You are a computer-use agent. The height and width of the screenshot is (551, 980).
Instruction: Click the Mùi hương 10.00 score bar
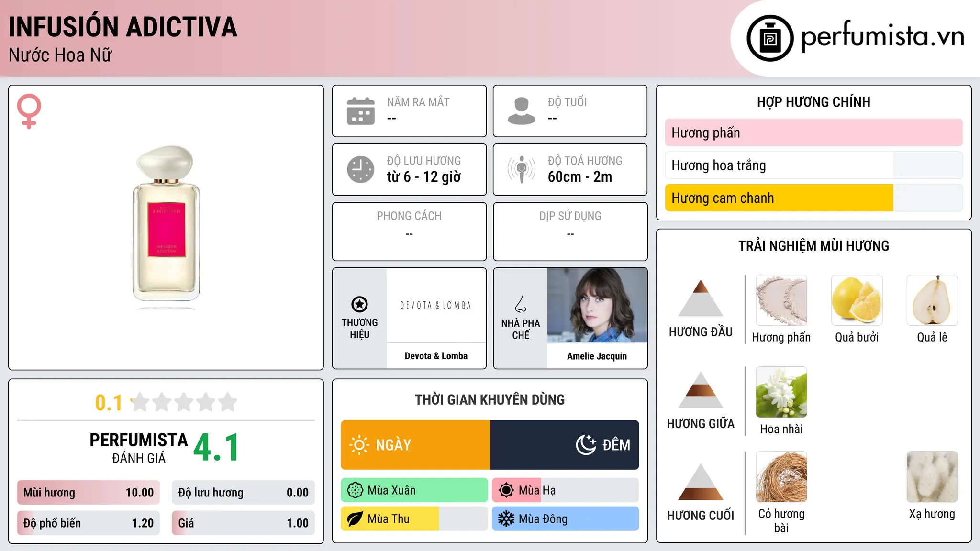(x=89, y=492)
